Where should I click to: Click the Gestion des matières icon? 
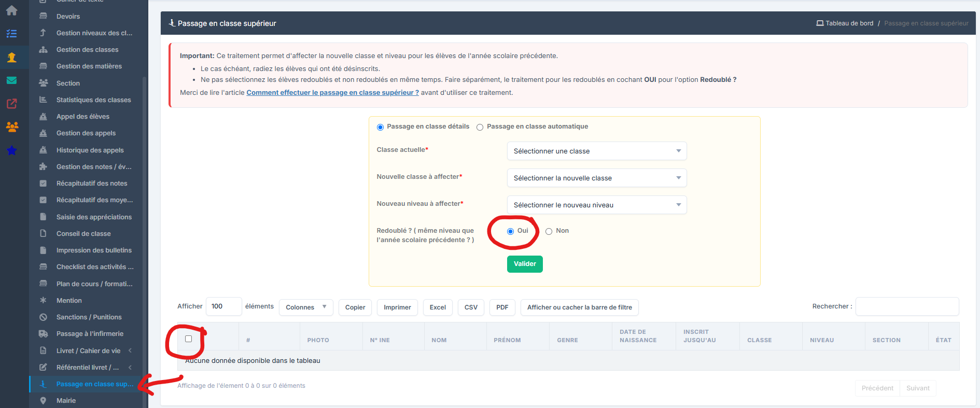coord(44,66)
